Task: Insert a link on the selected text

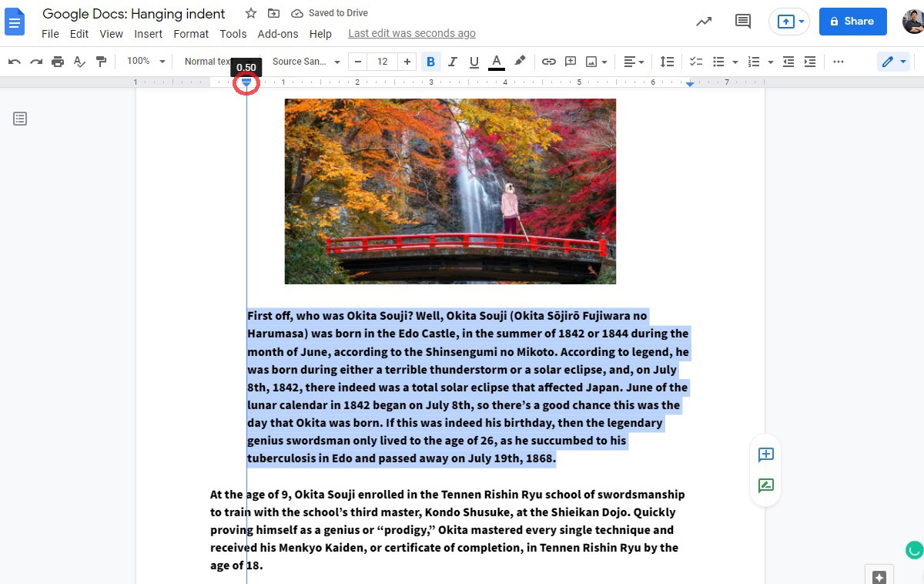Action: 548,61
